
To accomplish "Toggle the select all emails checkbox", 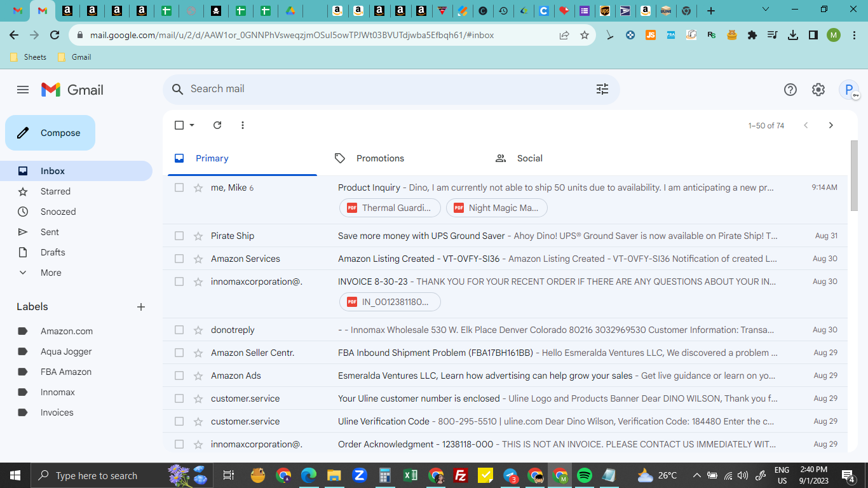I will (x=179, y=125).
